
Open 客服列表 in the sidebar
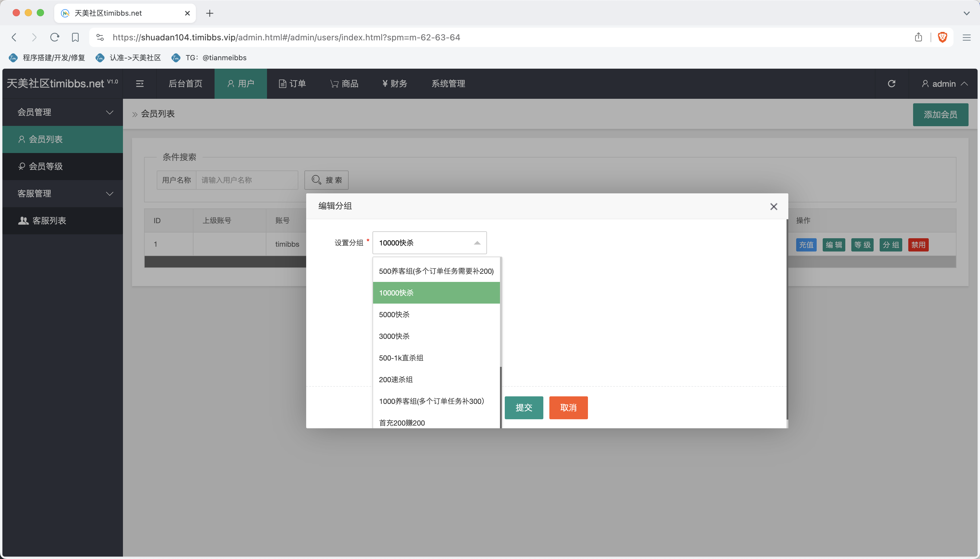pos(49,220)
